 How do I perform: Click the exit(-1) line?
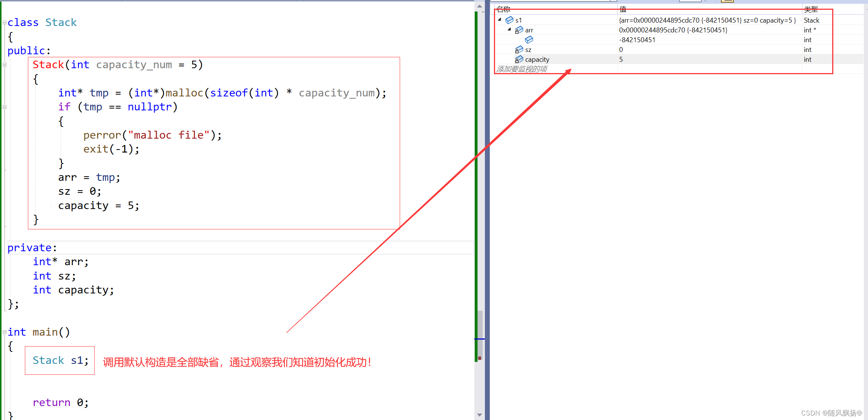[111, 149]
